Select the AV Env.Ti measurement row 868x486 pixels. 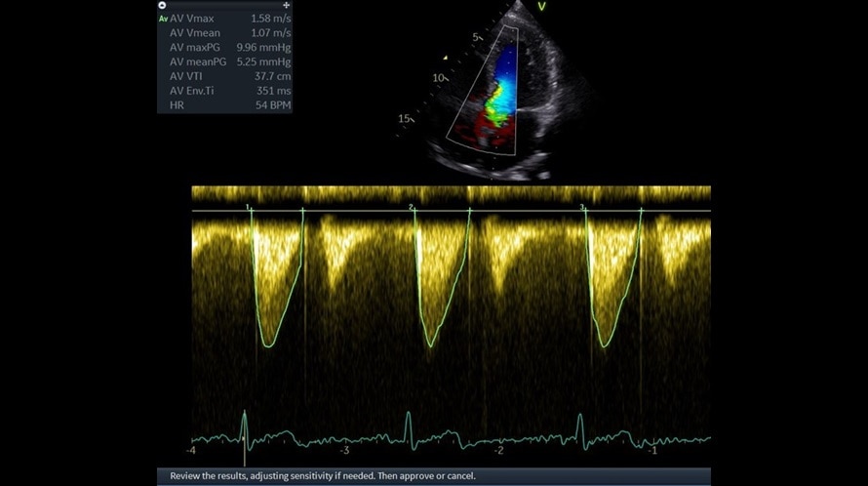[229, 91]
